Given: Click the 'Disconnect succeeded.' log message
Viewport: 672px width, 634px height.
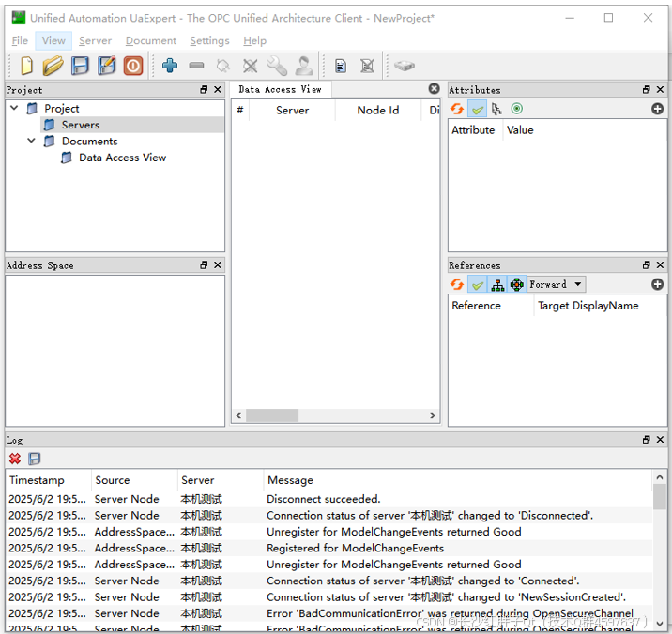Looking at the screenshot, I should (x=324, y=499).
